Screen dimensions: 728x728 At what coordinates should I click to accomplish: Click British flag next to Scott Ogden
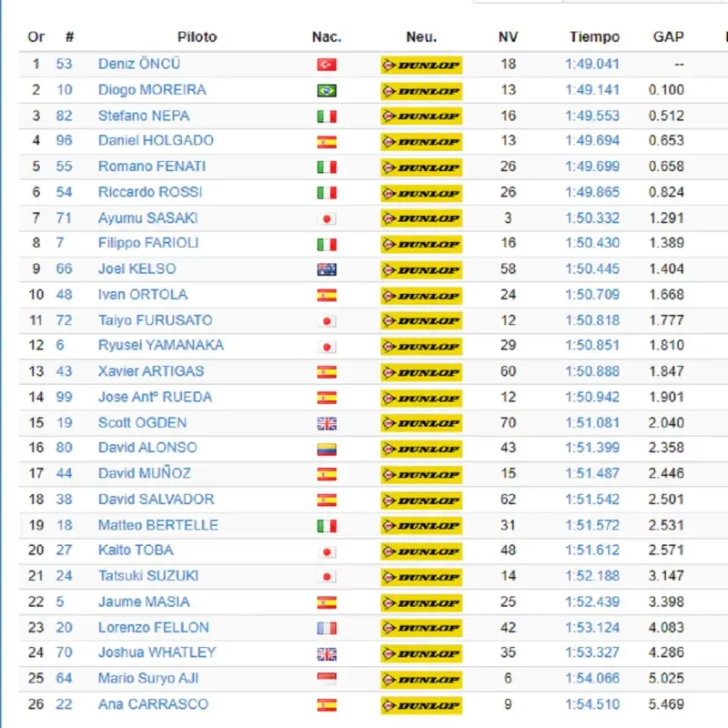[326, 423]
